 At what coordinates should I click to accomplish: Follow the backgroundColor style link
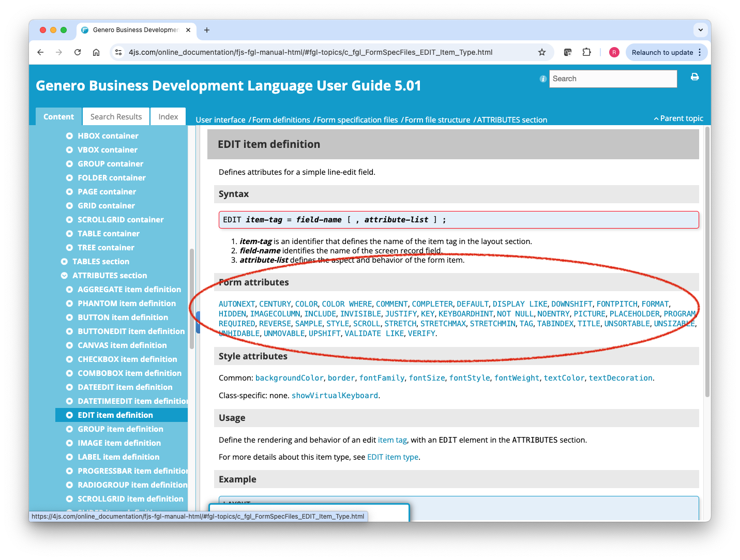pyautogui.click(x=290, y=378)
